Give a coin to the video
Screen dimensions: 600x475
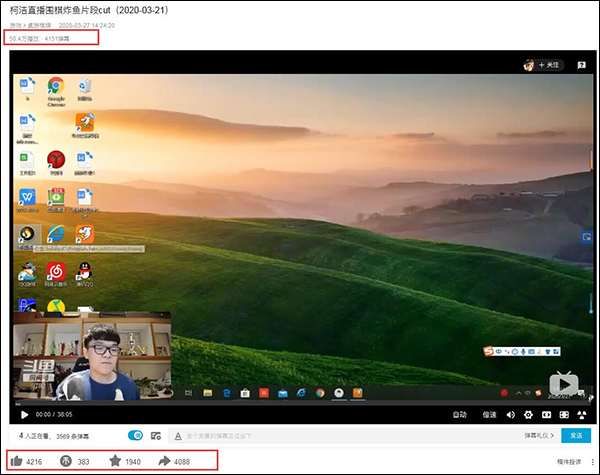66,461
